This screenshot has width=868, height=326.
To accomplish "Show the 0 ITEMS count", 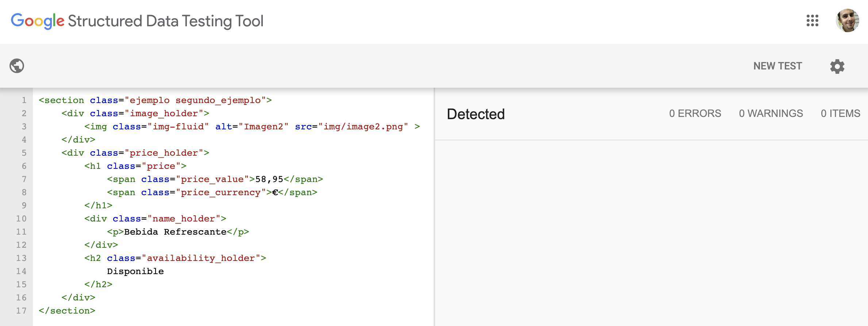I will 840,114.
